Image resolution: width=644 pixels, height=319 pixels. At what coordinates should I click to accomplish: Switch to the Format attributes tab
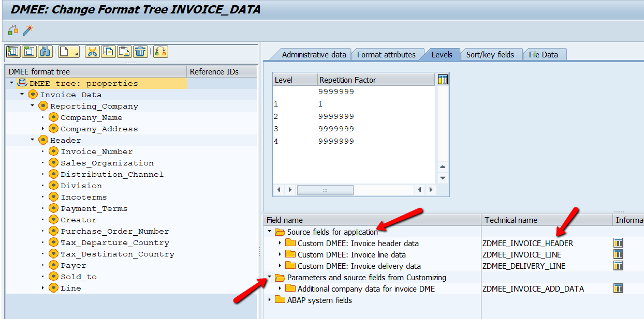387,54
